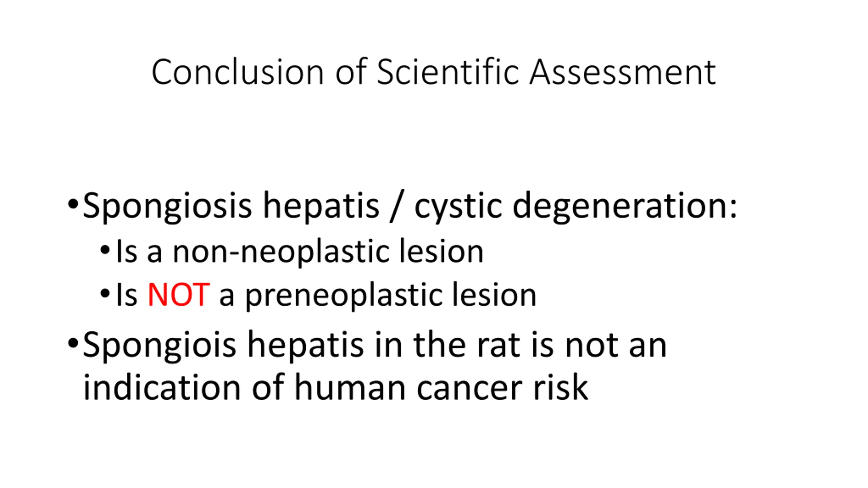This screenshot has width=868, height=488.
Task: Click the bullet marker before "Is NOT"
Action: [x=105, y=293]
